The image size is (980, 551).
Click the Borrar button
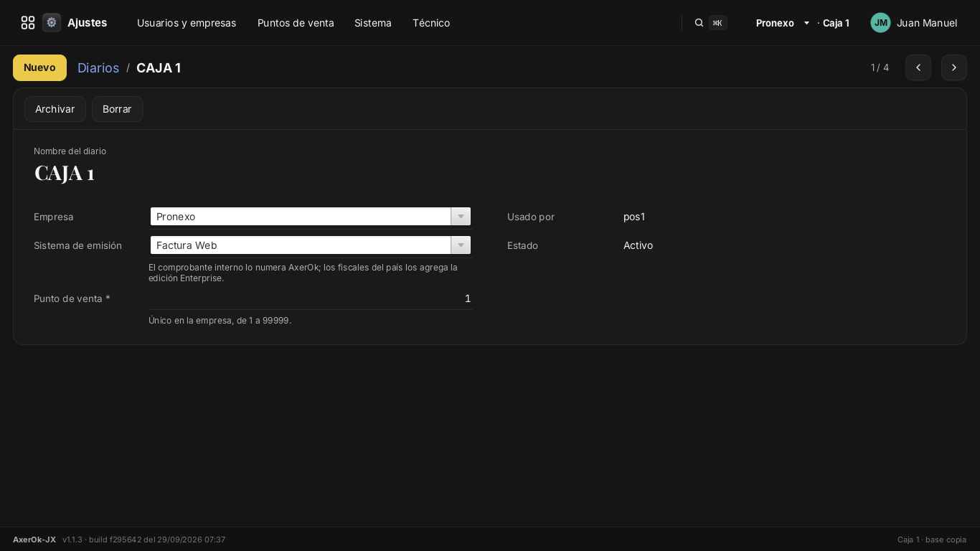pyautogui.click(x=117, y=109)
